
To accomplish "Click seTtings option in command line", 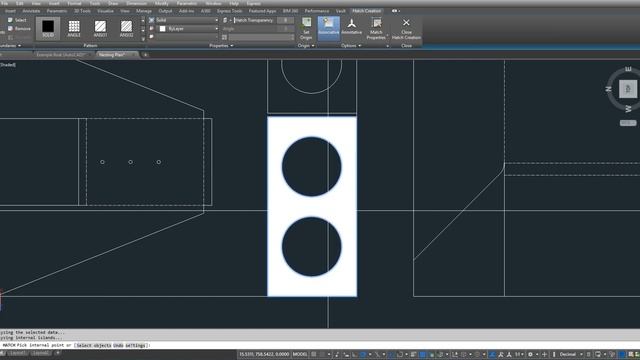I will point(136,345).
